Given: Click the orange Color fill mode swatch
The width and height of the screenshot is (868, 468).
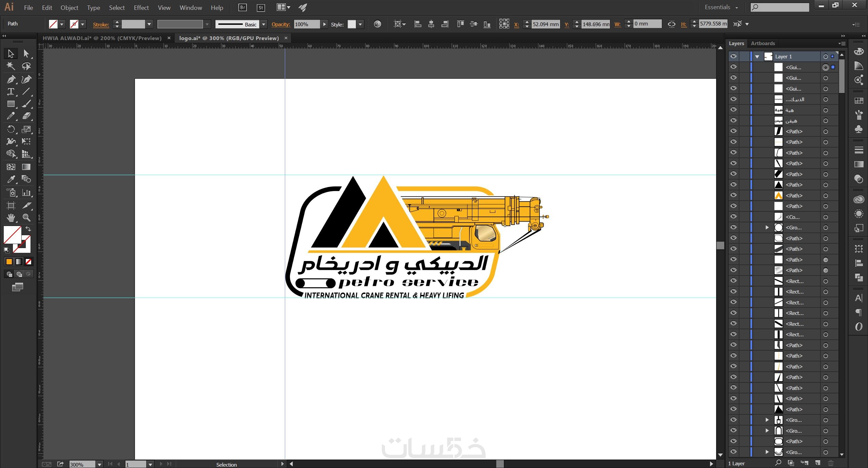Looking at the screenshot, I should click(x=9, y=262).
